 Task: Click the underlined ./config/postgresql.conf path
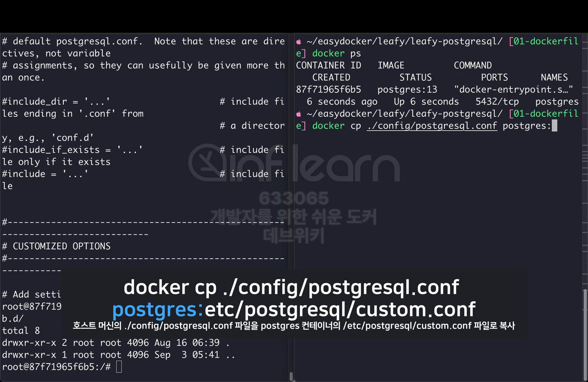click(432, 126)
